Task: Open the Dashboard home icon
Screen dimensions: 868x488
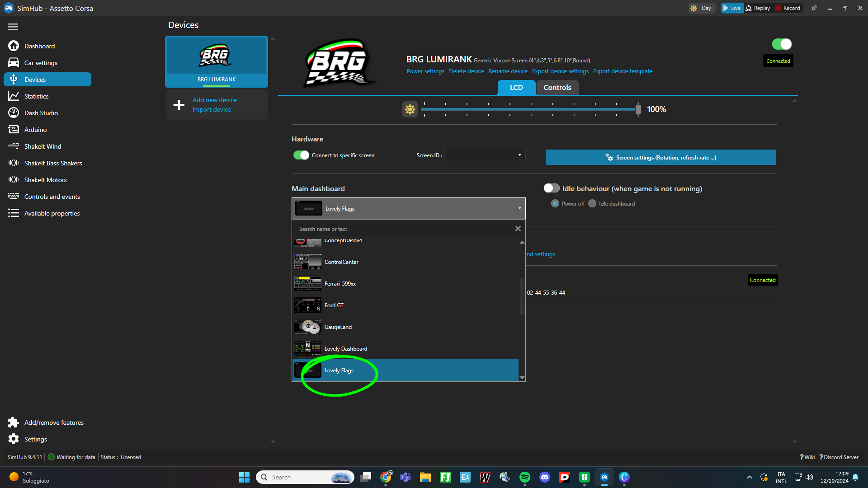Action: point(14,46)
